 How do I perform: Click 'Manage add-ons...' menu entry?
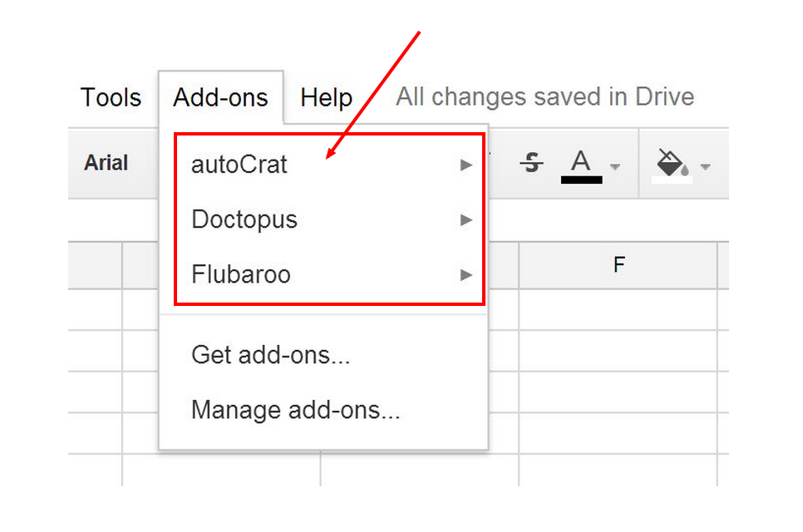(295, 409)
